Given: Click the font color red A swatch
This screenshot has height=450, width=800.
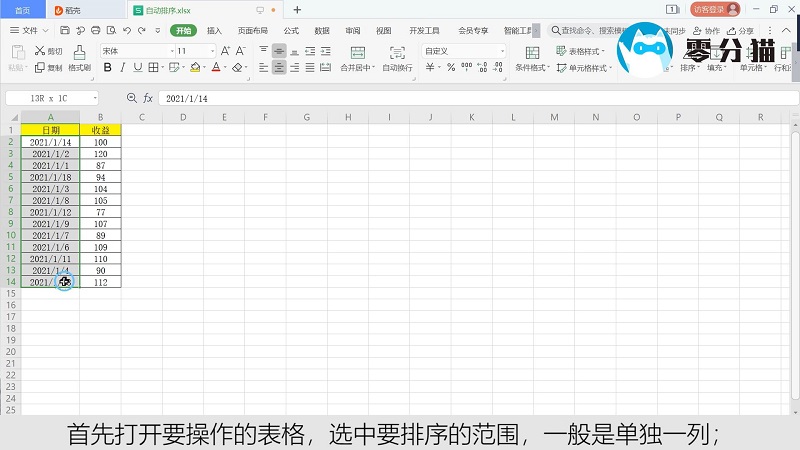Looking at the screenshot, I should tap(216, 68).
